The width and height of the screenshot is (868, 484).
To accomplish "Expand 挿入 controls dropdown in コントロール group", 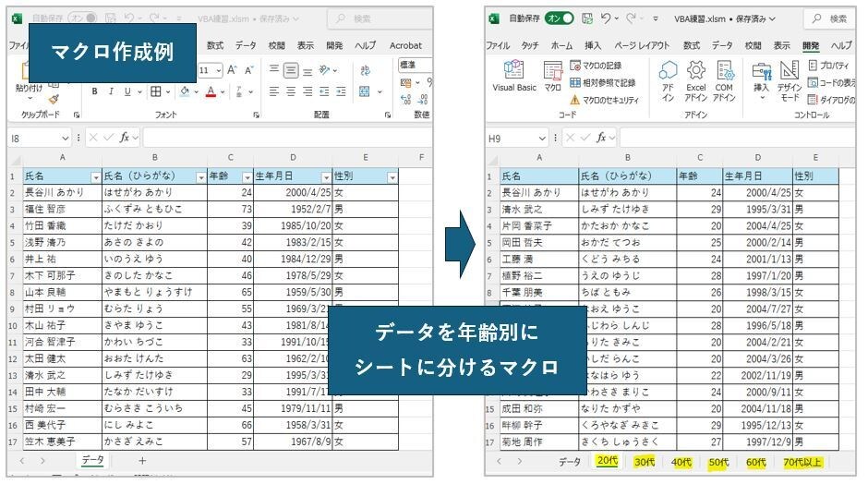I will tap(762, 98).
